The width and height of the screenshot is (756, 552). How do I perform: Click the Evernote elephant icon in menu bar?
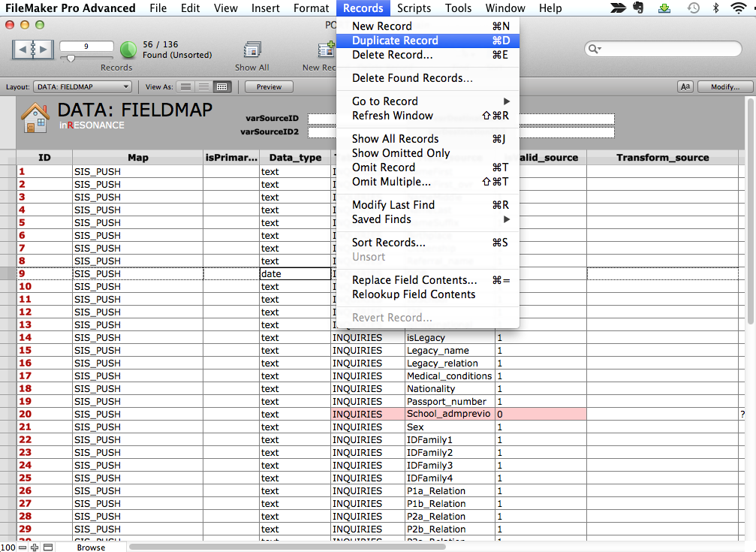click(x=639, y=8)
